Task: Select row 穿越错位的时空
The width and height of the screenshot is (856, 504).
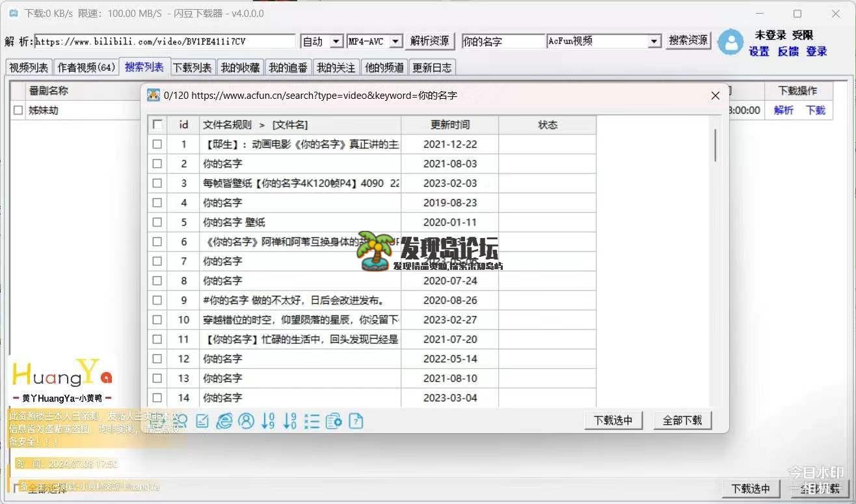Action: pyautogui.click(x=372, y=320)
